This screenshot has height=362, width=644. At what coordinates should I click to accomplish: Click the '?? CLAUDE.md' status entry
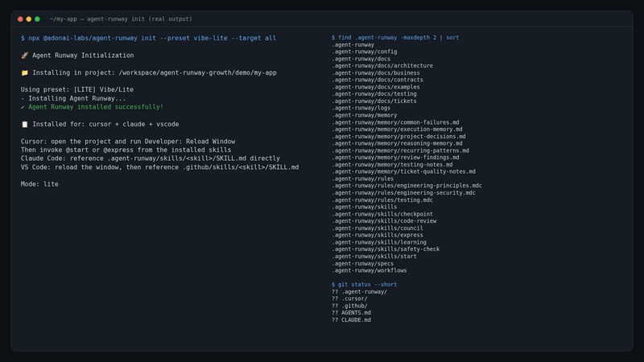pos(351,320)
